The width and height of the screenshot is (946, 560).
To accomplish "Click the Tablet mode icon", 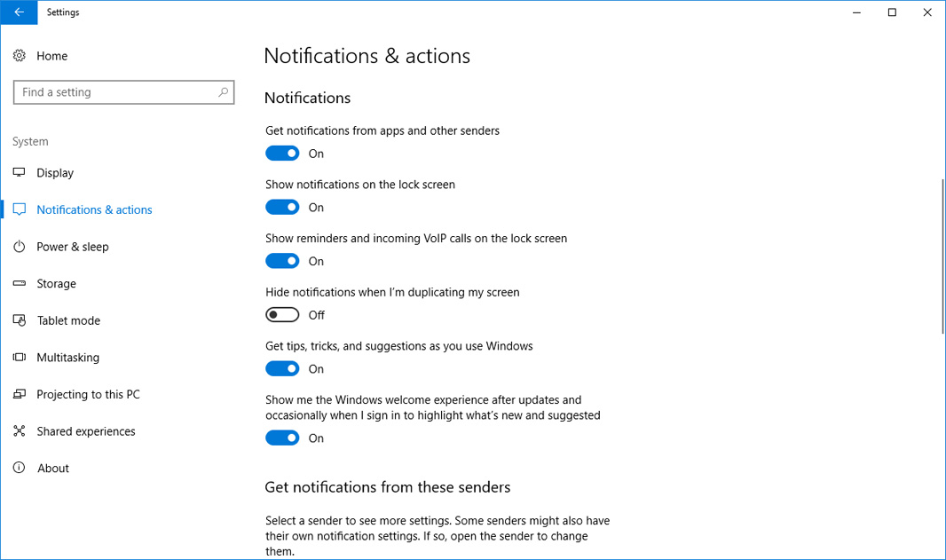I will 20,320.
